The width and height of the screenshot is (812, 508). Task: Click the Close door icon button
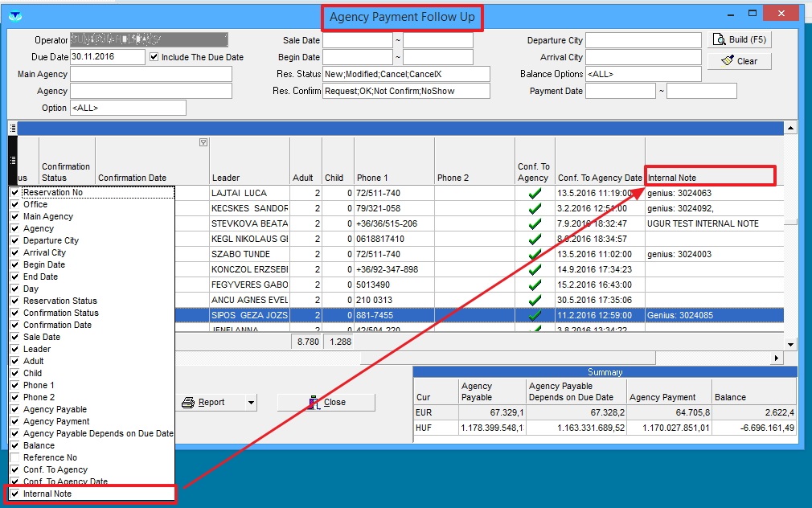pos(314,403)
